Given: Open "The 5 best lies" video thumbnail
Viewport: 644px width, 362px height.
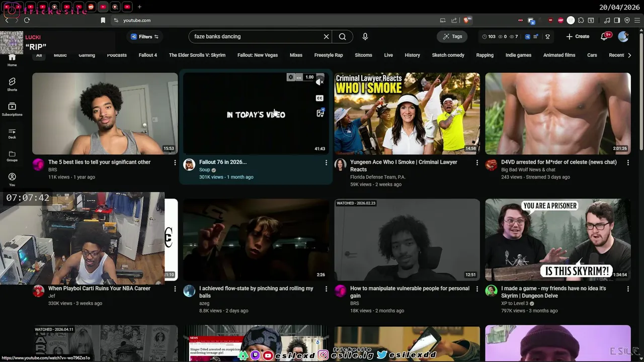Looking at the screenshot, I should [x=105, y=114].
